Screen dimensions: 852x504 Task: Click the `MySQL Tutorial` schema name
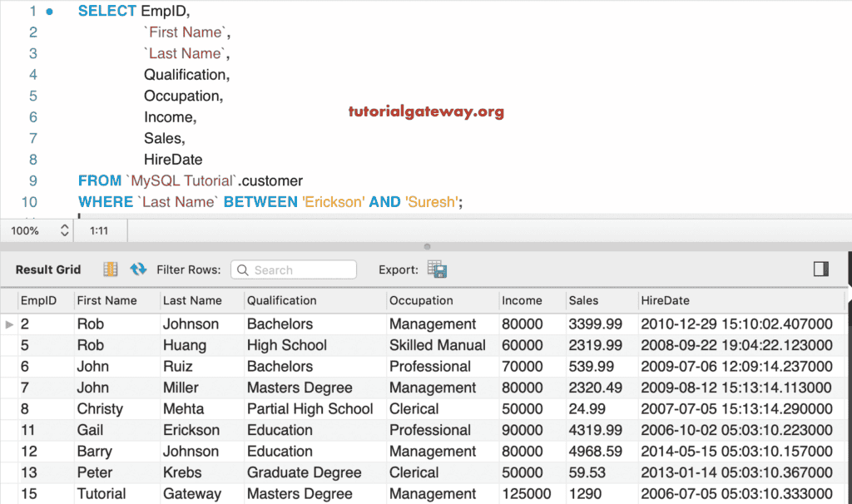[181, 180]
